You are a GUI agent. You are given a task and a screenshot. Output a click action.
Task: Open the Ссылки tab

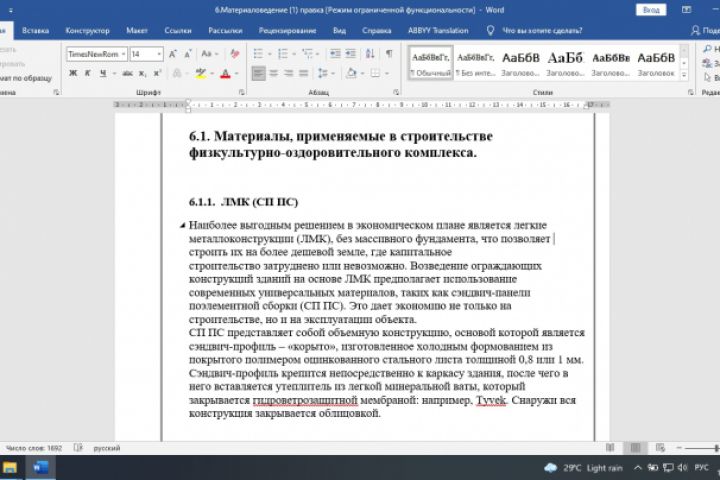pyautogui.click(x=178, y=31)
